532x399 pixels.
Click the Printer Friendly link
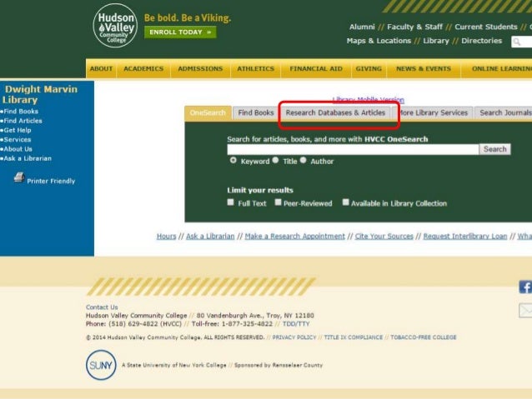click(51, 181)
